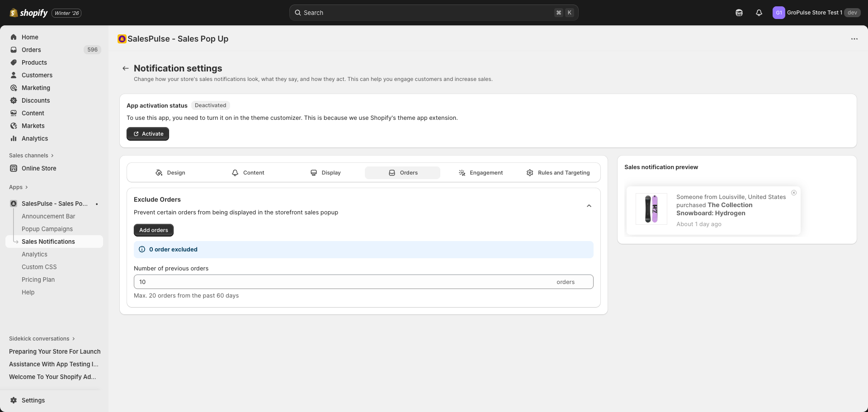Image resolution: width=868 pixels, height=412 pixels.
Task: Open the more actions ellipsis menu
Action: click(854, 39)
